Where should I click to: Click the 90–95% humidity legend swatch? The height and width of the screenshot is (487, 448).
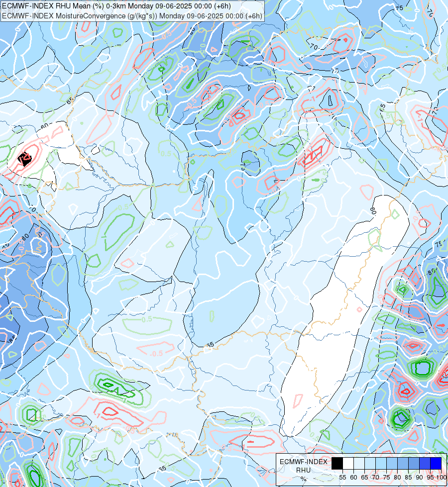(425, 464)
